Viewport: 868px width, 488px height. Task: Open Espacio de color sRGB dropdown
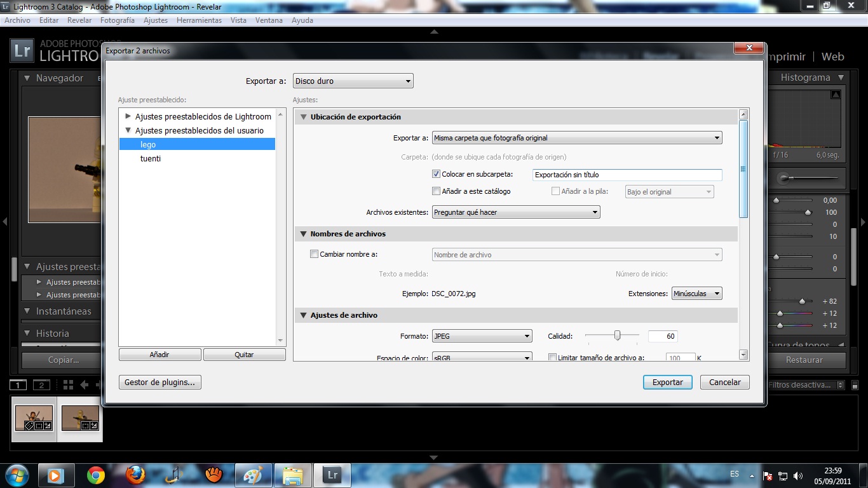click(x=482, y=356)
